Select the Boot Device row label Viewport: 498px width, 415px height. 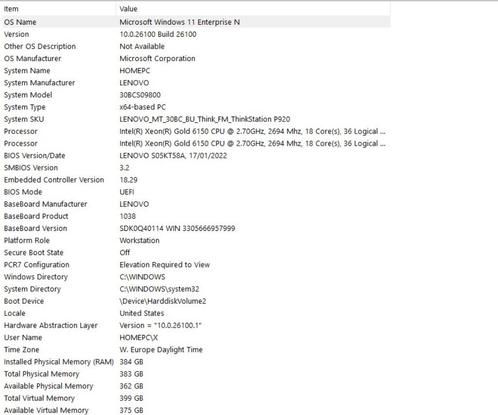tap(24, 301)
